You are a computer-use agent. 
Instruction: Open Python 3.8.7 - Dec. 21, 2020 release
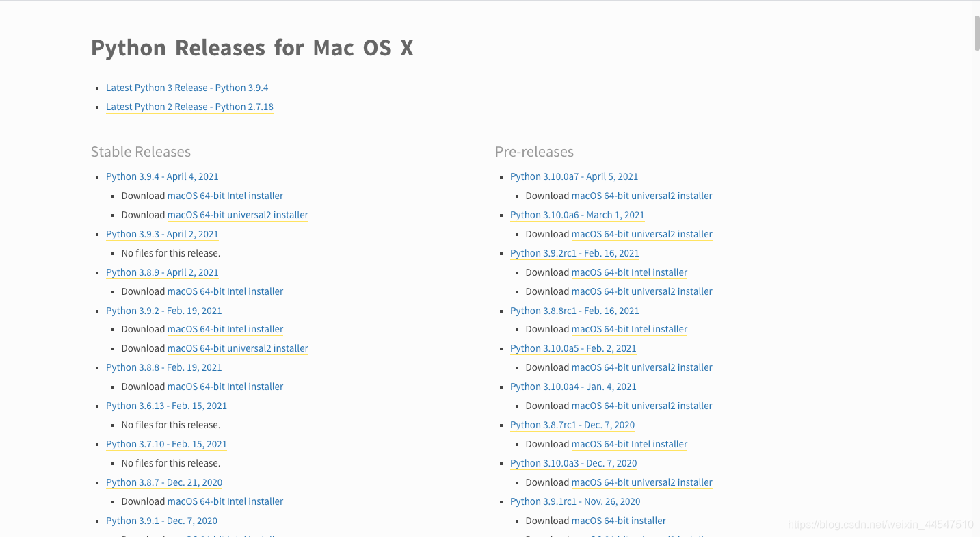click(164, 482)
